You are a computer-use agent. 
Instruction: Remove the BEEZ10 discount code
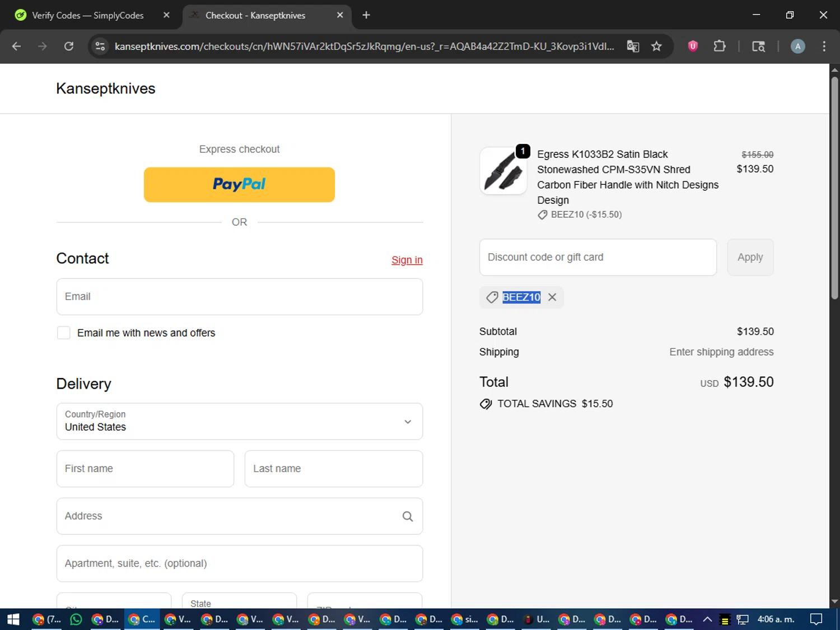click(552, 297)
